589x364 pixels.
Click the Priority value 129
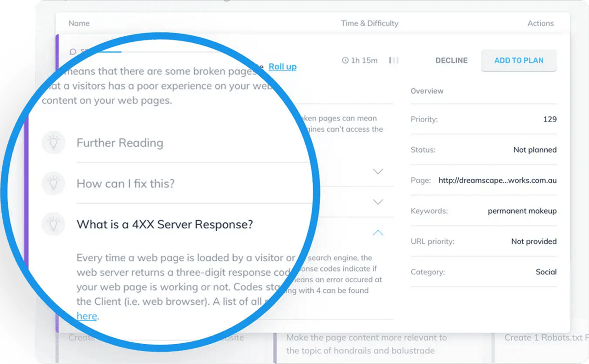click(x=550, y=119)
